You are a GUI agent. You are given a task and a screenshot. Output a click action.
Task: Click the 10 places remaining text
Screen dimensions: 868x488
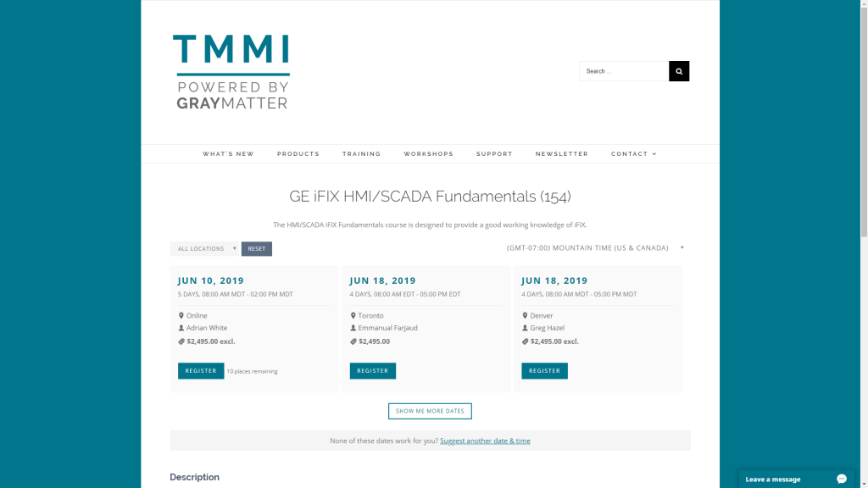click(x=252, y=371)
